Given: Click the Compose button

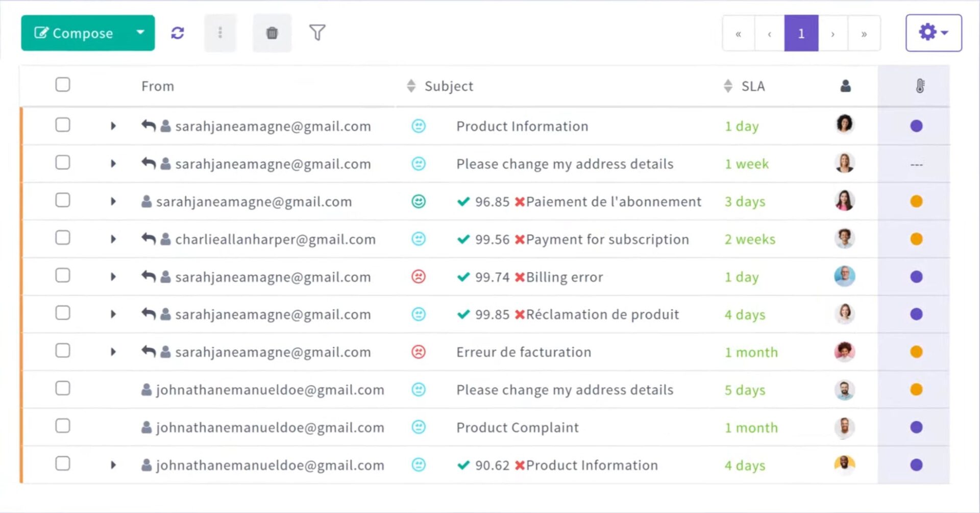Looking at the screenshot, I should [75, 33].
